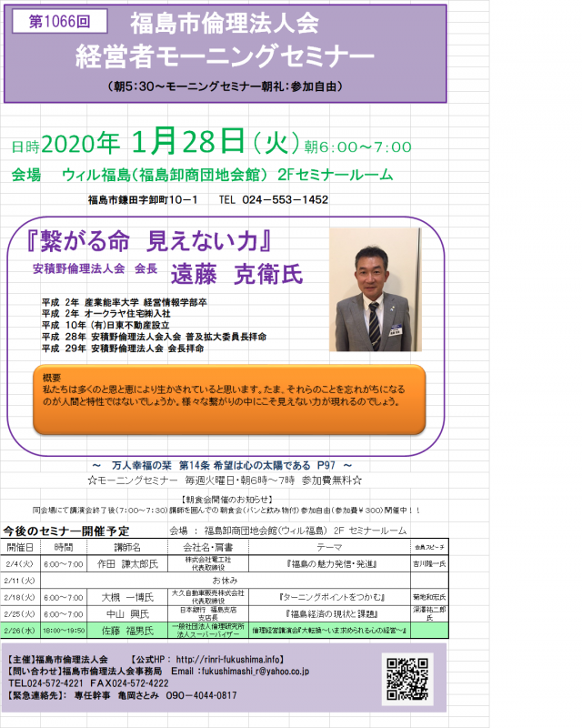
Task: Select the テーマ column header
Action: click(329, 548)
